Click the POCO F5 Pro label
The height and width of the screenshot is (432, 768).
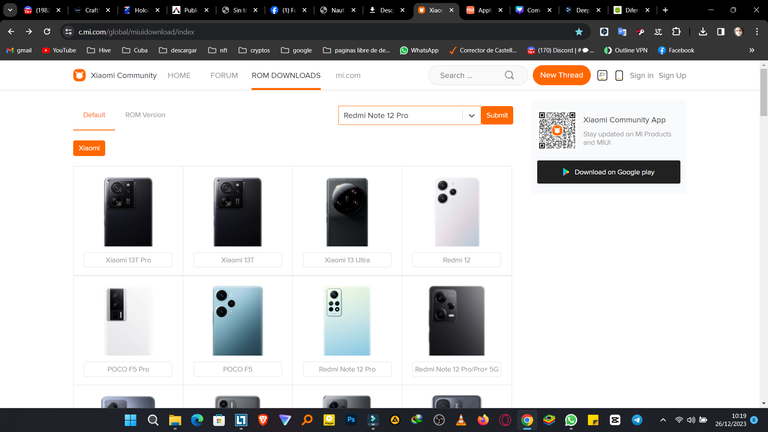click(128, 369)
